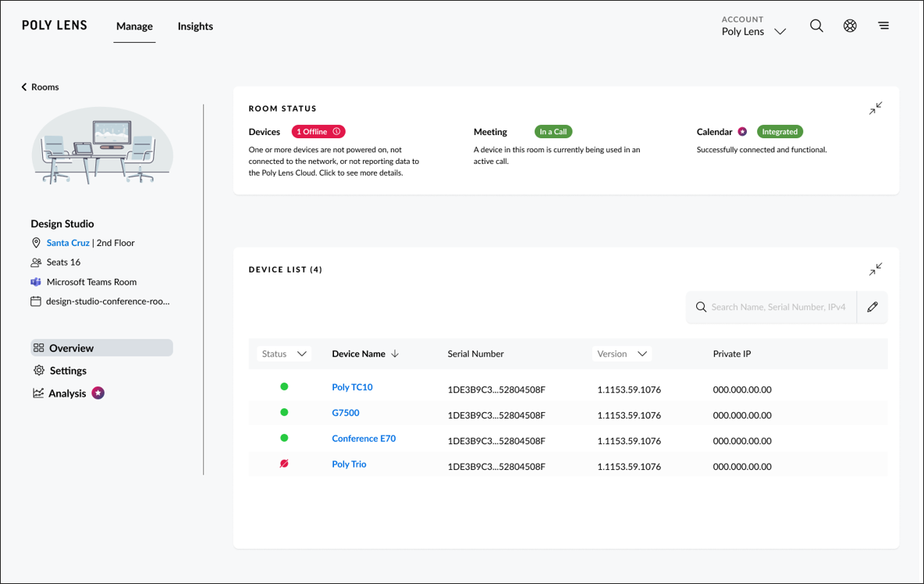
Task: Click the offline status indicator for Poly Trio
Action: point(284,463)
